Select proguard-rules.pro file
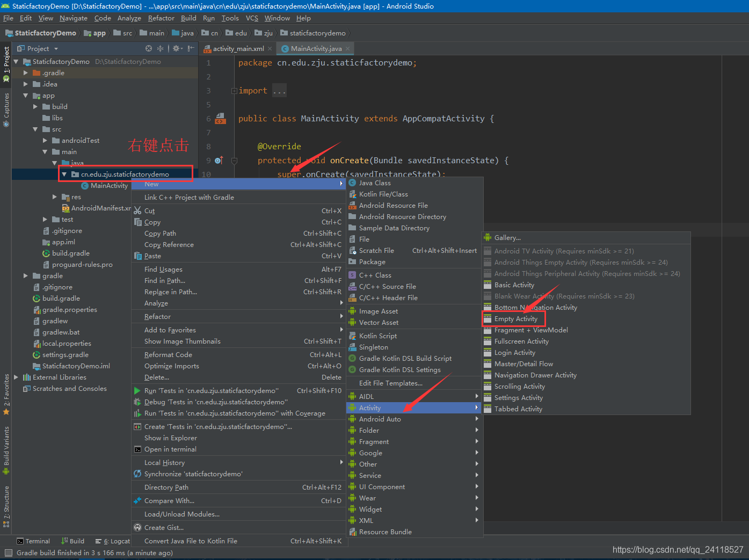 tap(78, 265)
